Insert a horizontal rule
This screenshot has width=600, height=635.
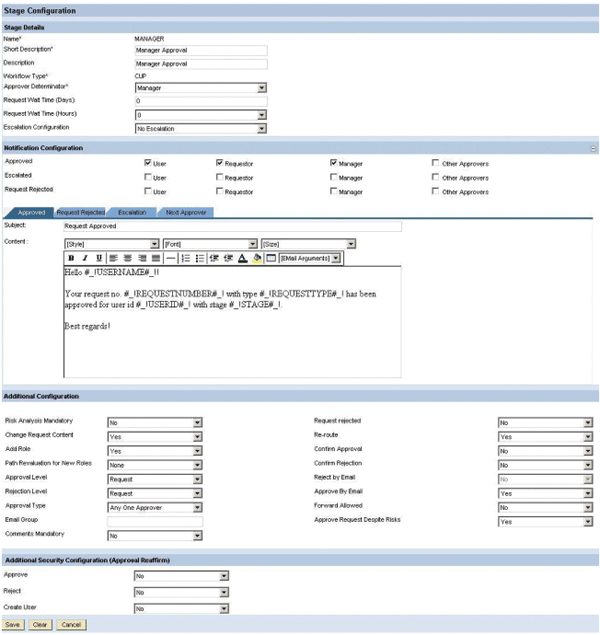pos(171,258)
